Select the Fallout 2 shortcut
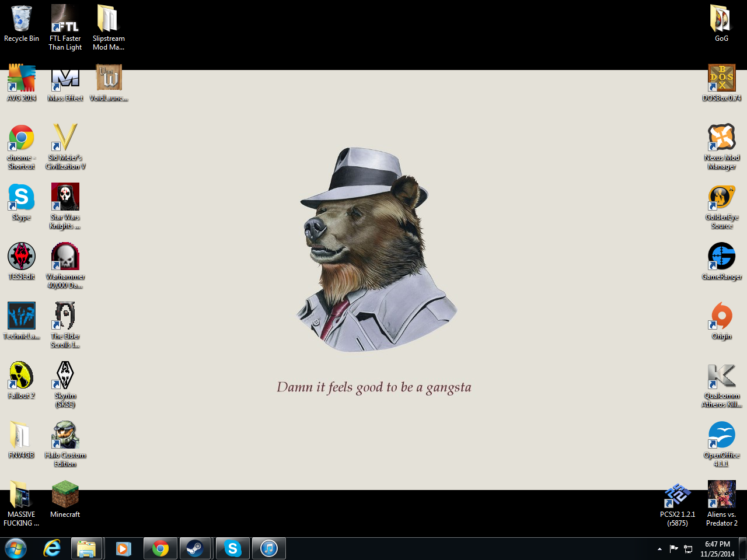 tap(22, 381)
